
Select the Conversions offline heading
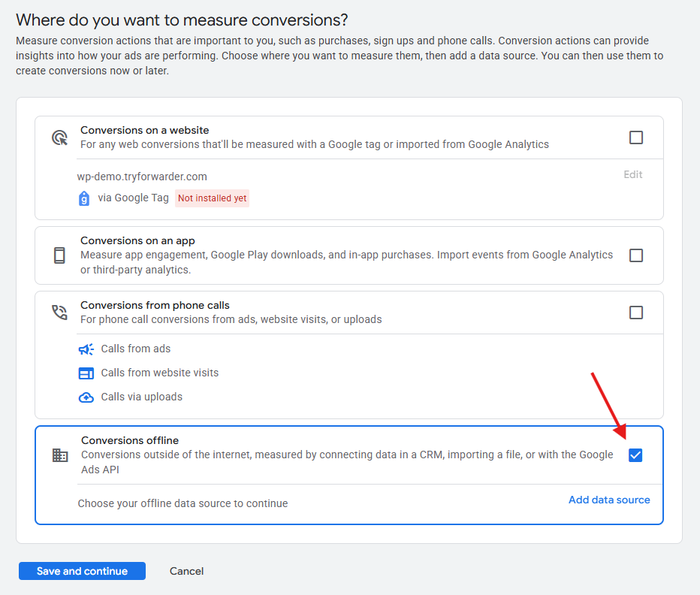(130, 440)
